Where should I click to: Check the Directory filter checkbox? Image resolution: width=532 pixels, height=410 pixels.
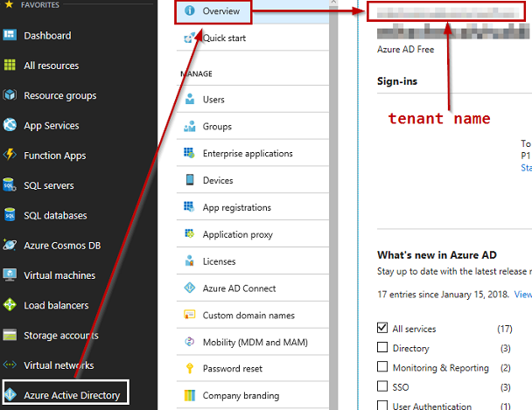click(x=382, y=347)
